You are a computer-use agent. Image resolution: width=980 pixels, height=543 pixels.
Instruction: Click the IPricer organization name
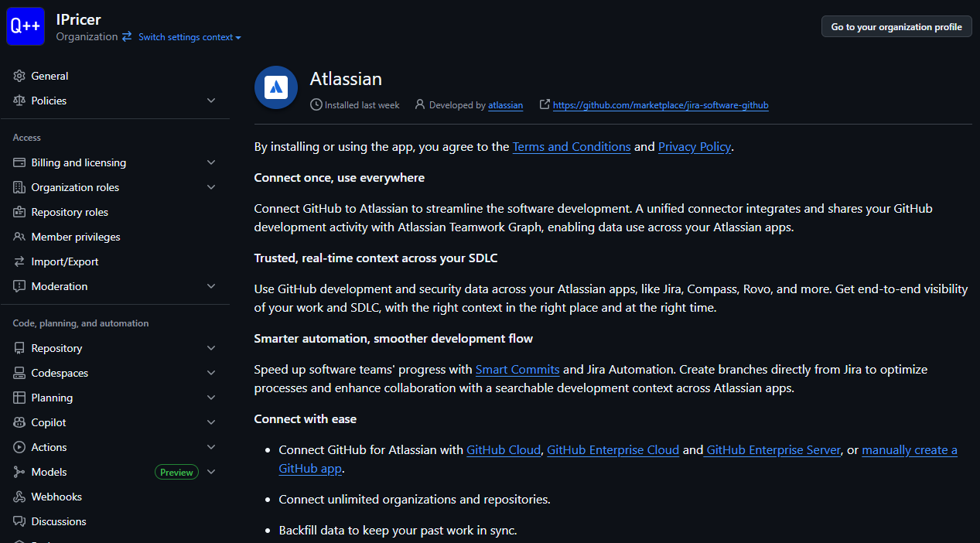(79, 19)
